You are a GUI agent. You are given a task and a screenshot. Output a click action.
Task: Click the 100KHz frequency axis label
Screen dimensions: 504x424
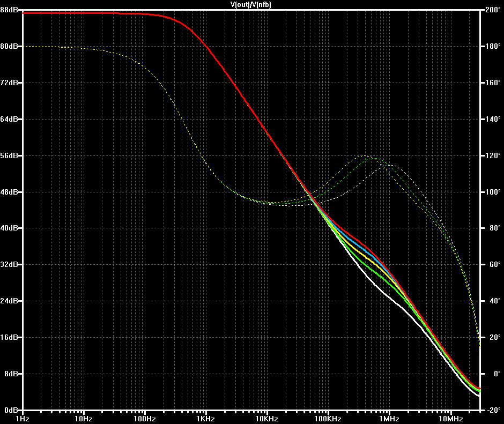[328, 419]
